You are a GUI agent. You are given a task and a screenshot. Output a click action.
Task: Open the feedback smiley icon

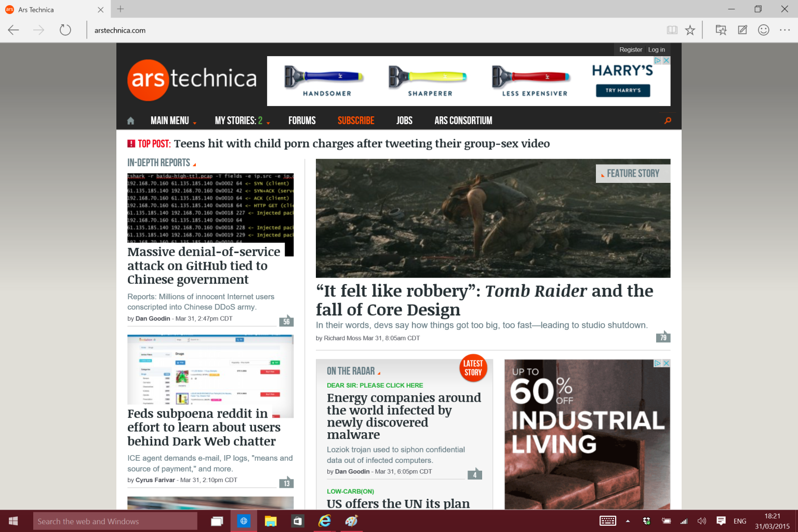pos(764,30)
